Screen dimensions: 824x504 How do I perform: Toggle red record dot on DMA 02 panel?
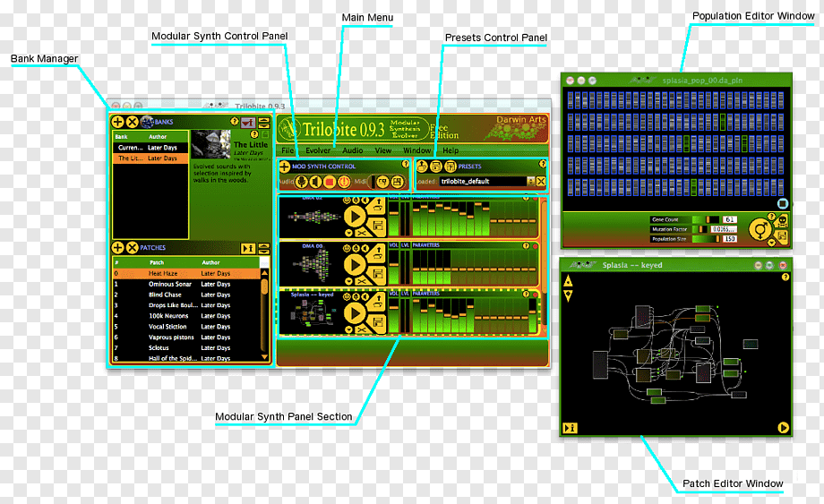535,199
